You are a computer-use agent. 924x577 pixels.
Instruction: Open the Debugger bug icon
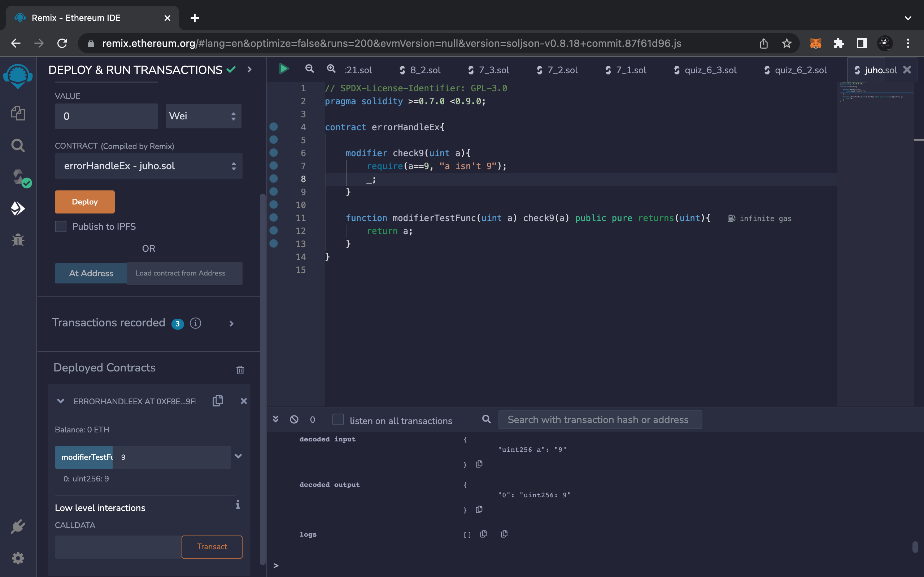pos(18,240)
